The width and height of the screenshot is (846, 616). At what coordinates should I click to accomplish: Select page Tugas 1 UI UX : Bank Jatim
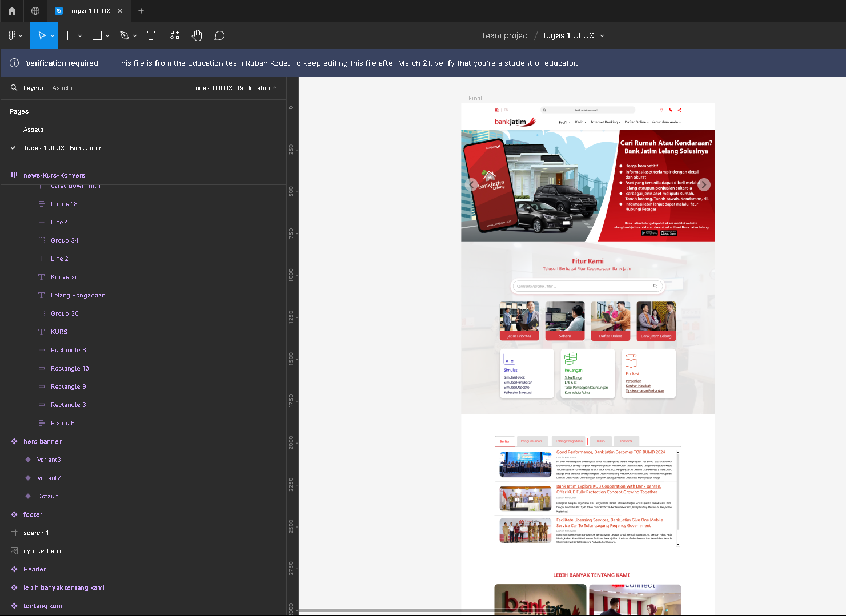[63, 148]
